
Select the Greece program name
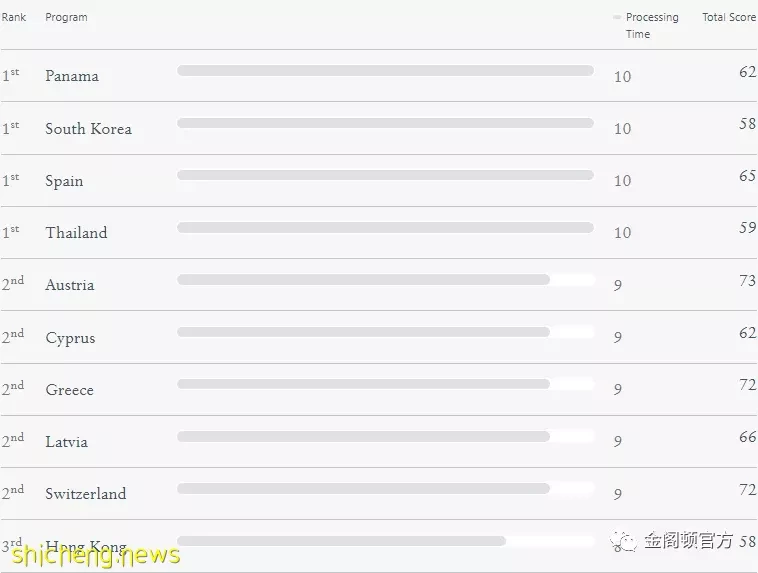[x=70, y=390]
